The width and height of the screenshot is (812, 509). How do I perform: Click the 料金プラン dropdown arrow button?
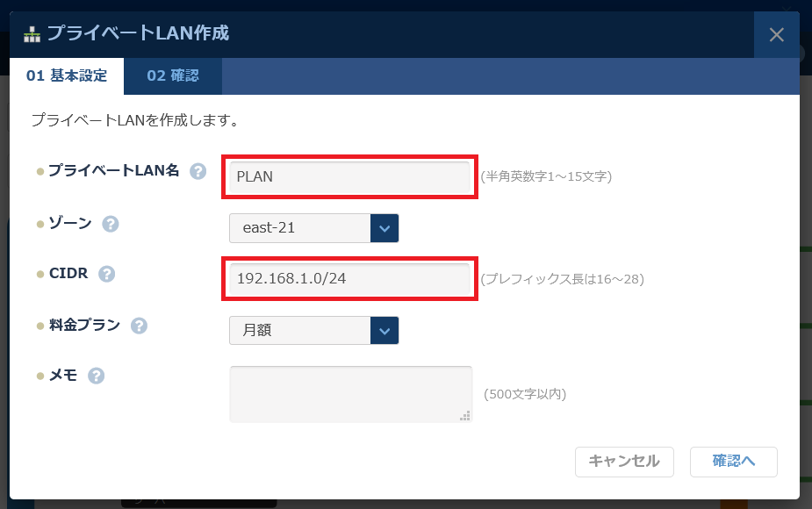click(384, 331)
